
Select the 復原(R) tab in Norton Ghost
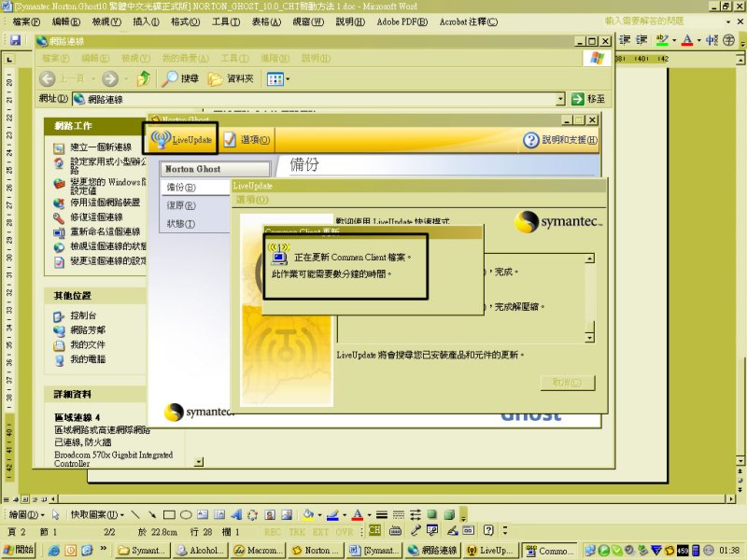click(x=181, y=205)
